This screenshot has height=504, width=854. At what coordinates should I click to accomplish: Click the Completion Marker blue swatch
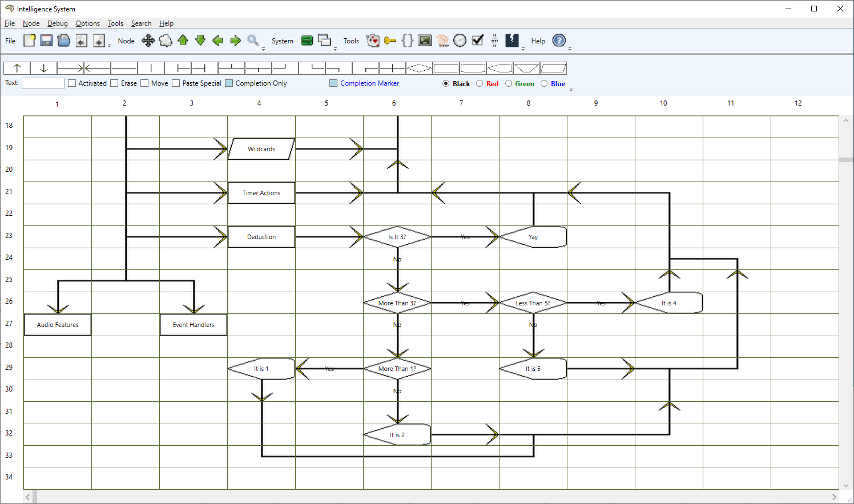pos(333,83)
